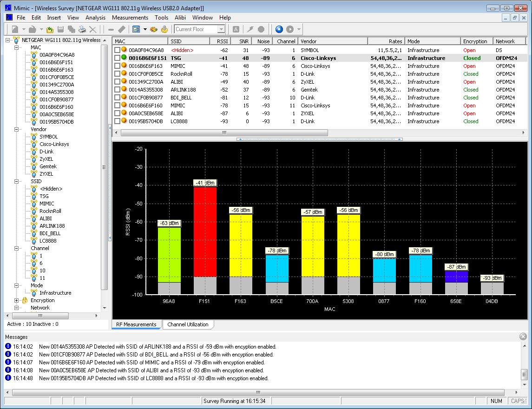Click the Print toolbar icon

(x=82, y=29)
